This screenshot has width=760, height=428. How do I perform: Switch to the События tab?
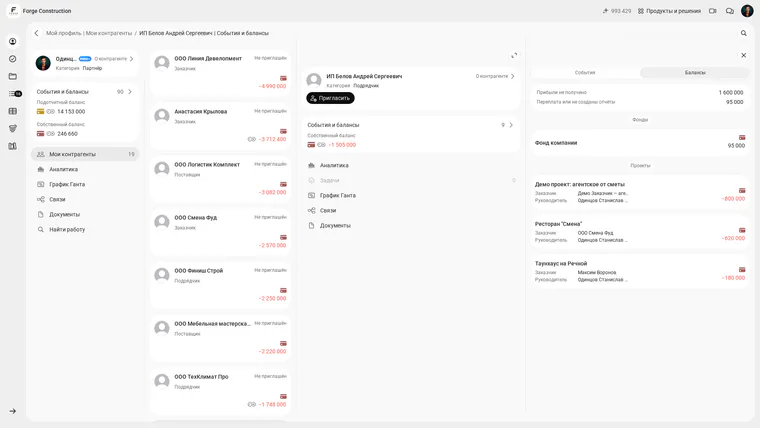[x=585, y=72]
